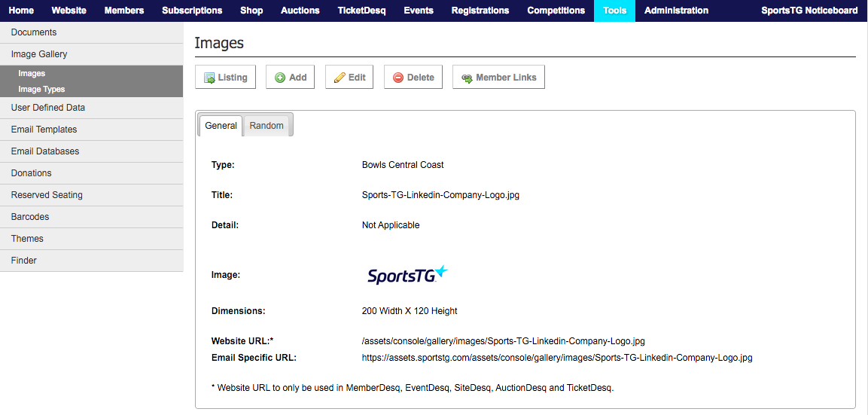Click the Listing button icon

click(210, 78)
